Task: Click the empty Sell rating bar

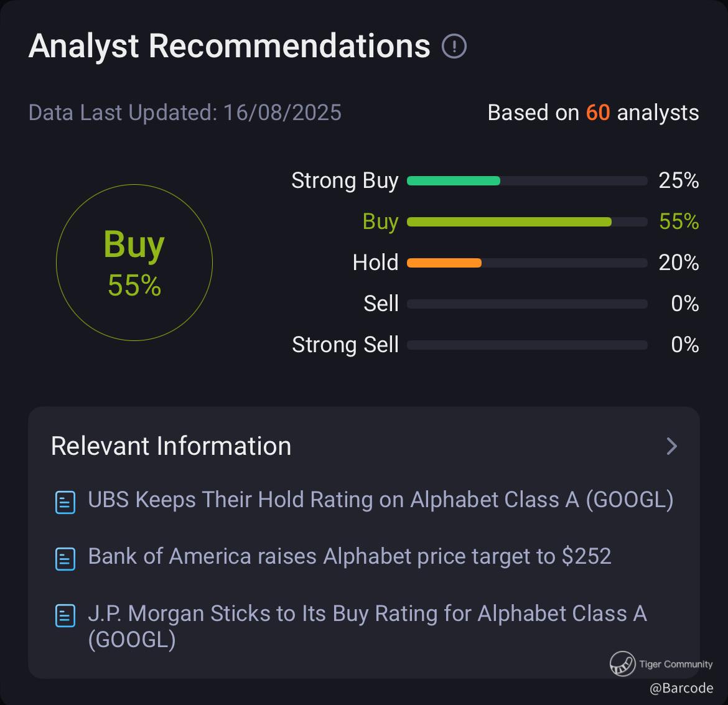Action: point(527,304)
